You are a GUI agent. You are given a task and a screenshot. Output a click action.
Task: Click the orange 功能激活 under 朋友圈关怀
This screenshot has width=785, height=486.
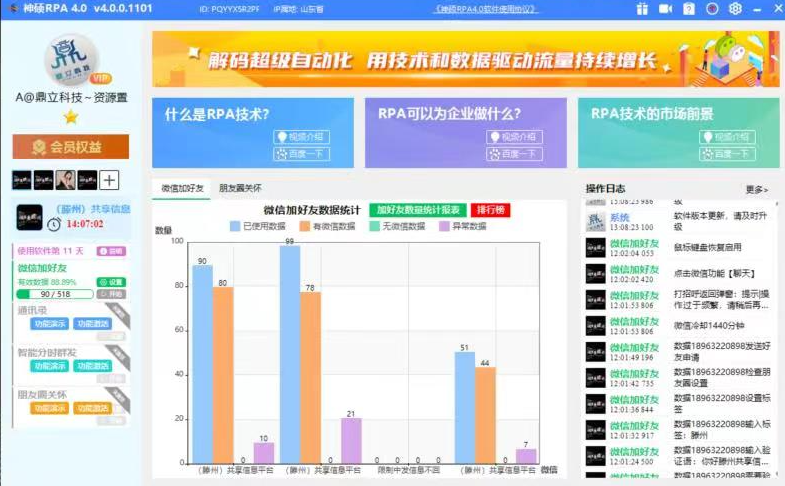coord(93,408)
